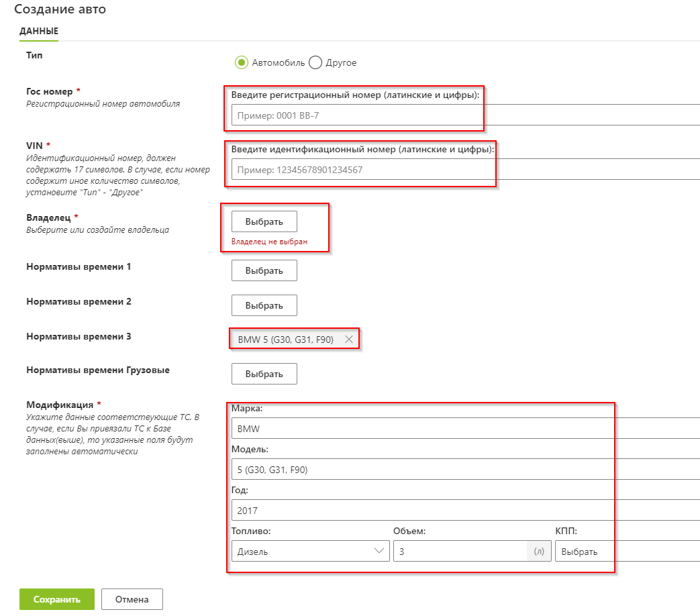Click the Отмена button
Screen dimensions: 700x616
tap(132, 599)
